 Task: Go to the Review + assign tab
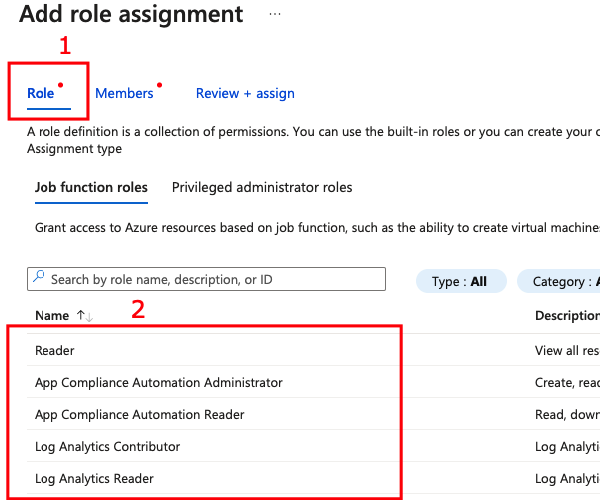[245, 93]
